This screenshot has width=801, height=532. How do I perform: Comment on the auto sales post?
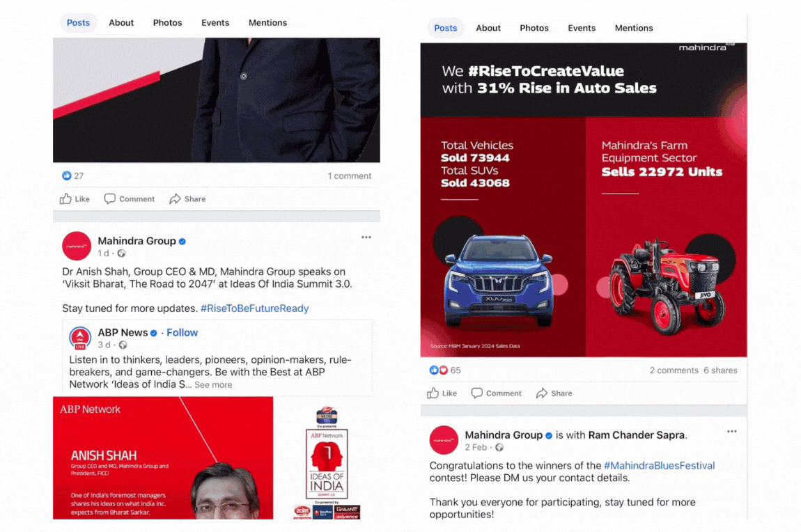click(497, 393)
